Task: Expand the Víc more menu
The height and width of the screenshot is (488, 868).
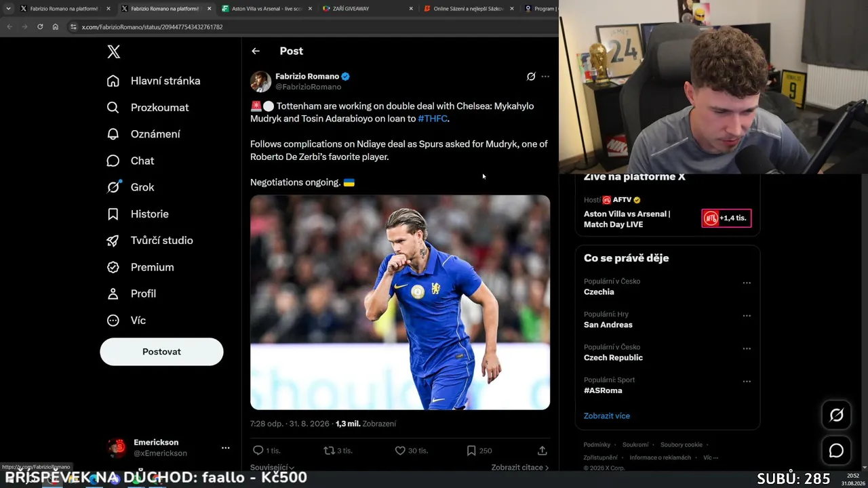Action: [126, 320]
